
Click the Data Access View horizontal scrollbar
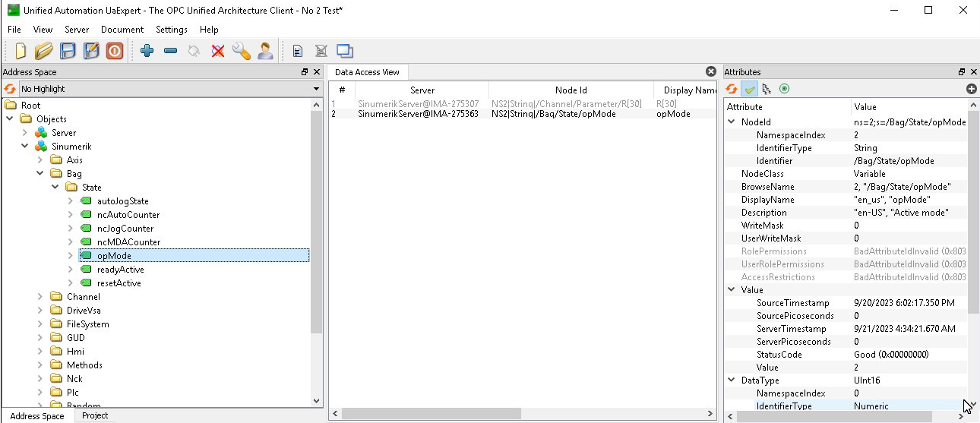(x=430, y=415)
